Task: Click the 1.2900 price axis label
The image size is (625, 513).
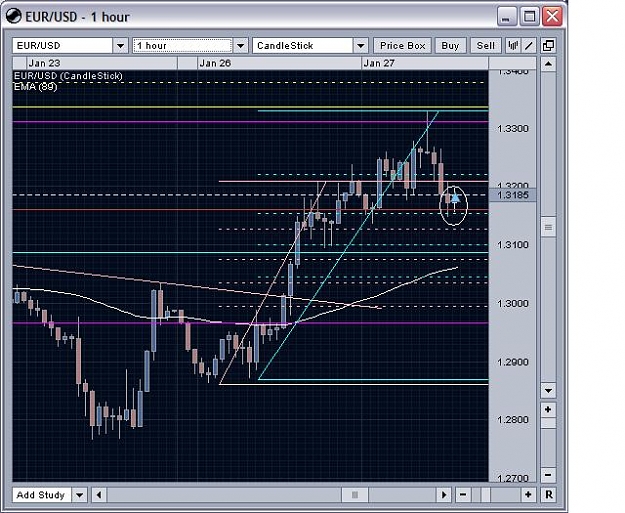Action: click(513, 362)
